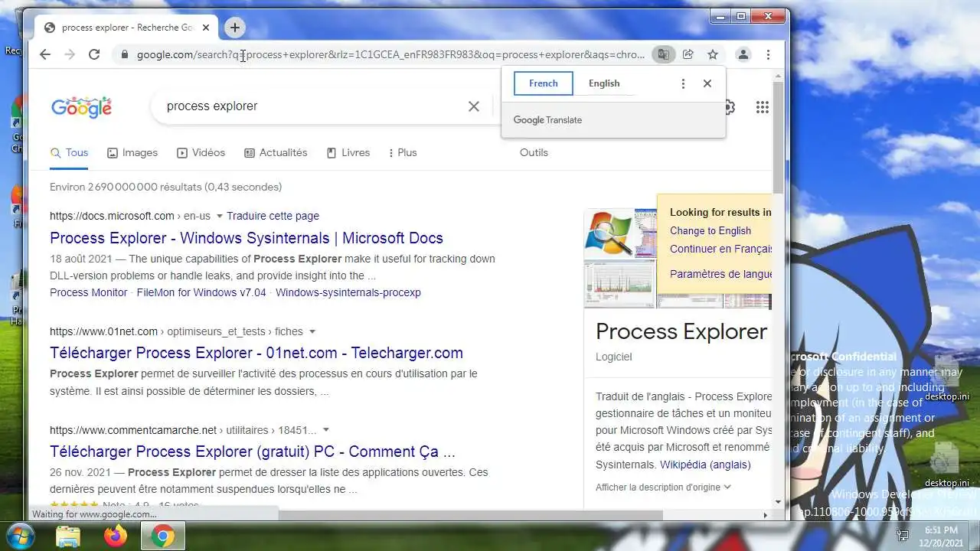The height and width of the screenshot is (551, 980).
Task: Clear the search box with the X icon
Action: (x=474, y=106)
